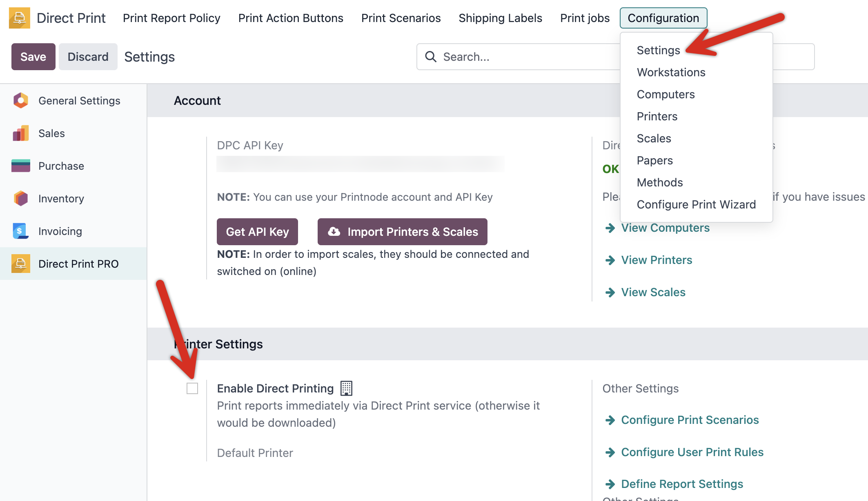Viewport: 868px width, 501px height.
Task: Open Print jobs menu
Action: [585, 18]
